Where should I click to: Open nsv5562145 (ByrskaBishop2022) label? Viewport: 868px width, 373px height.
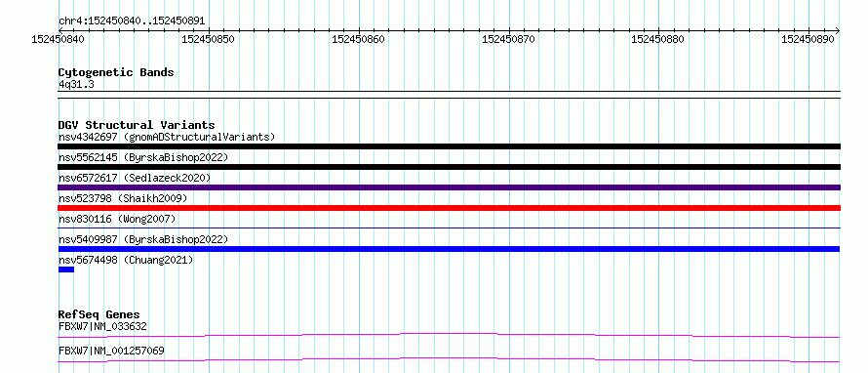tap(143, 157)
